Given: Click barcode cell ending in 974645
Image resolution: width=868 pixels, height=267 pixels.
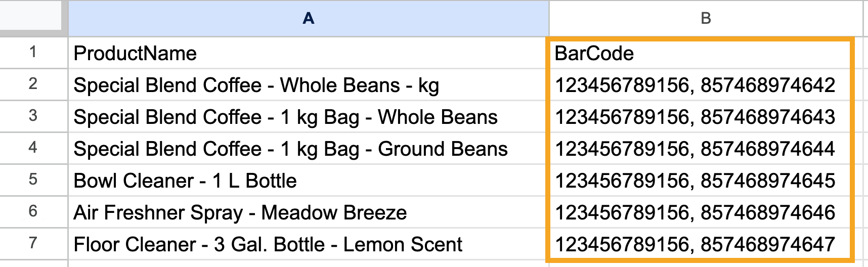Looking at the screenshot, I should click(700, 181).
